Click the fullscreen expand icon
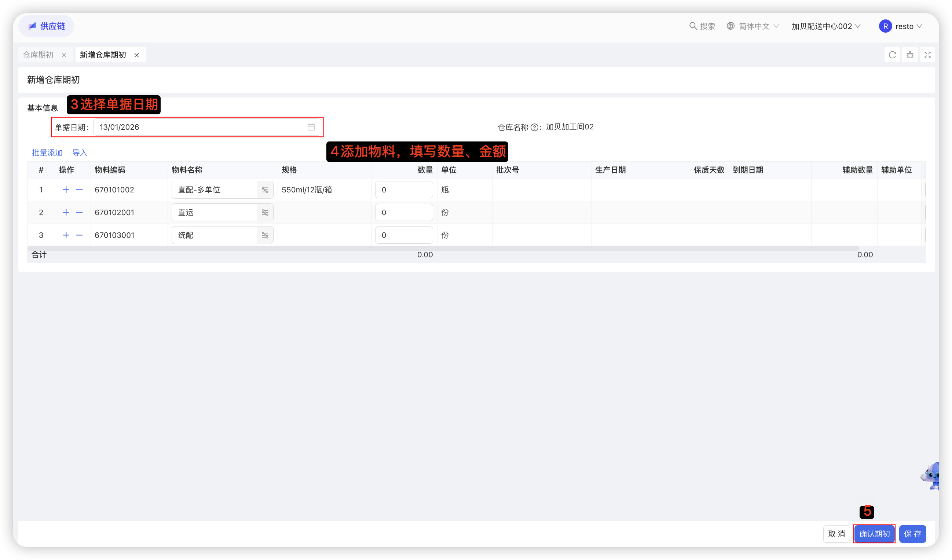952x560 pixels. point(927,55)
